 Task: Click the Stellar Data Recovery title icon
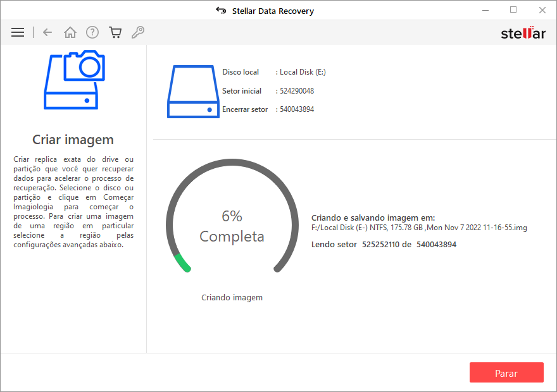coord(221,11)
